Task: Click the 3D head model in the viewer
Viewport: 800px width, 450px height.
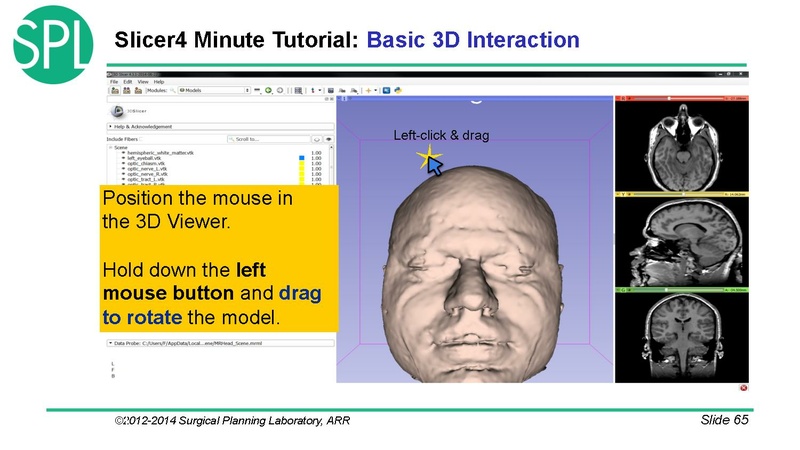Action: coord(472,276)
